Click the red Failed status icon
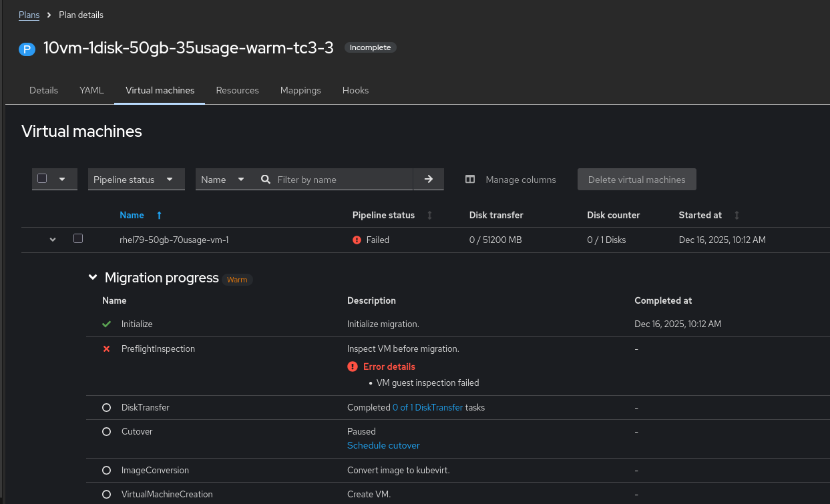Screen dimensions: 830x504 coord(357,240)
